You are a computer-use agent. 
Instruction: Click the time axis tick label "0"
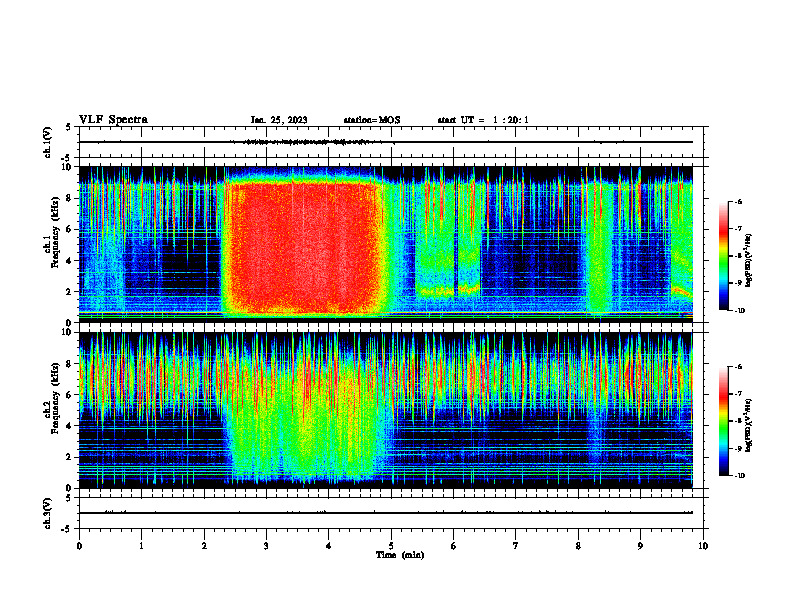tap(79, 546)
